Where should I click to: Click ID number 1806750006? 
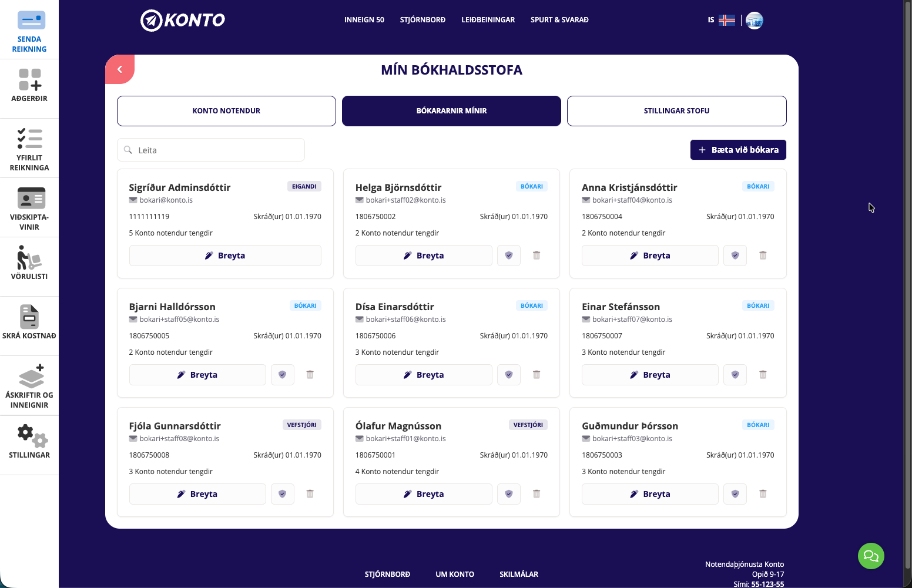(375, 336)
